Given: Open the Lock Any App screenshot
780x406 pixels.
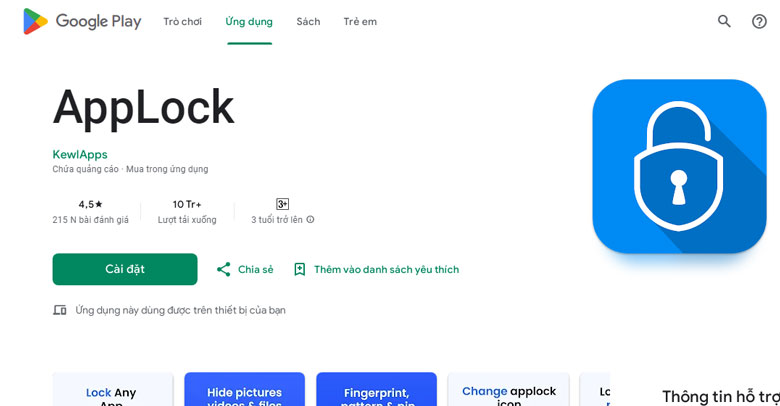Looking at the screenshot, I should [113, 389].
